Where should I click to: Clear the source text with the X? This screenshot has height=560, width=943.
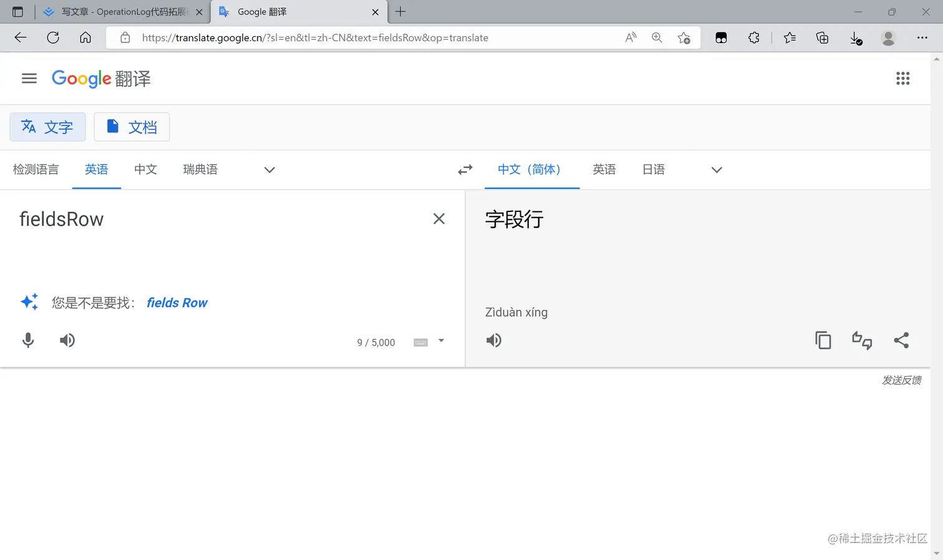[439, 219]
